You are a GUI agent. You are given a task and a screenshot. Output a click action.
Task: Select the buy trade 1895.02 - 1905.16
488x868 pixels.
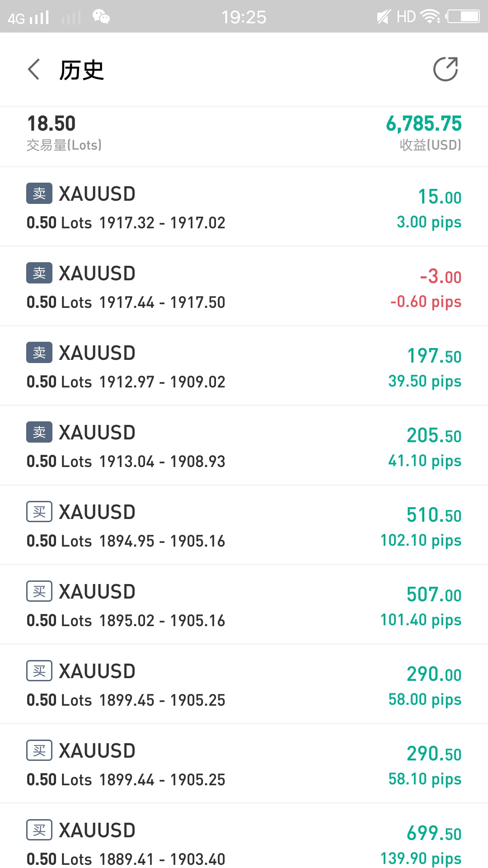(x=244, y=604)
